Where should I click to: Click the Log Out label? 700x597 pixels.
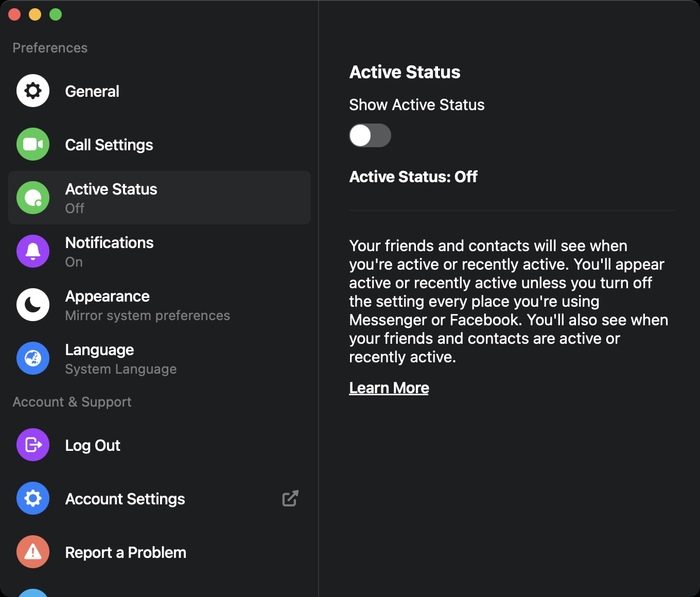93,446
